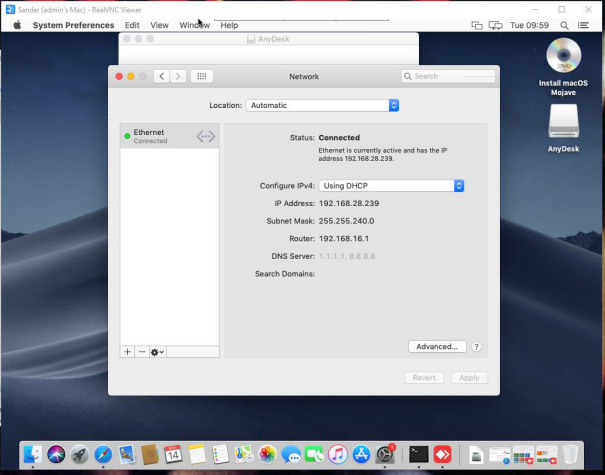This screenshot has width=605, height=475.
Task: Open the Configure IPv4 dropdown
Action: point(391,186)
